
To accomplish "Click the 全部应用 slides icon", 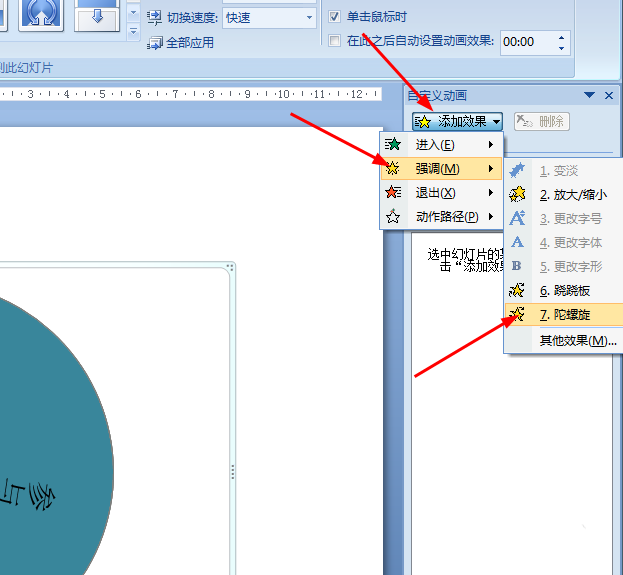I will coord(155,43).
